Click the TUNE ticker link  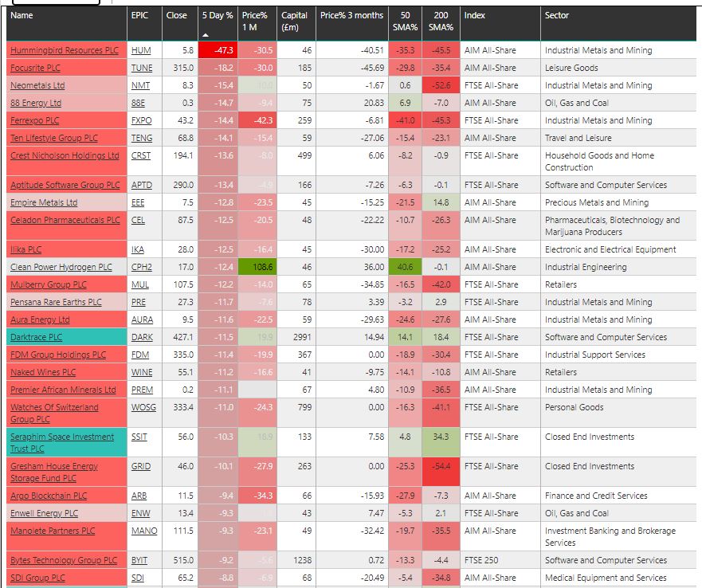click(x=141, y=68)
